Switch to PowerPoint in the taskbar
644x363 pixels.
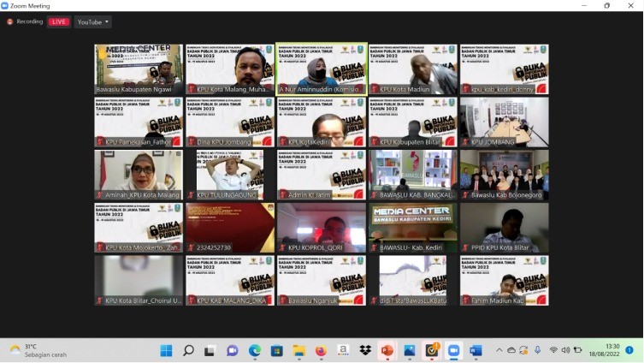coord(387,350)
